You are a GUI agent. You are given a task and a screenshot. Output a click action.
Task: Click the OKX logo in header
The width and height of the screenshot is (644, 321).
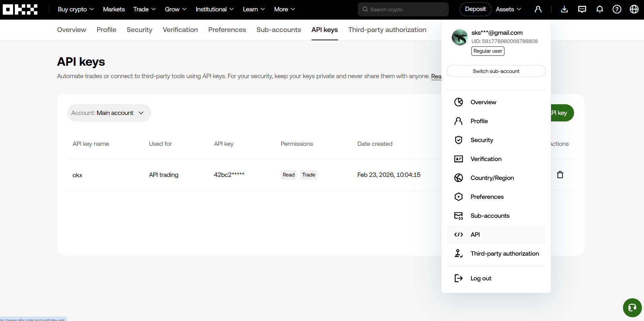[x=20, y=9]
